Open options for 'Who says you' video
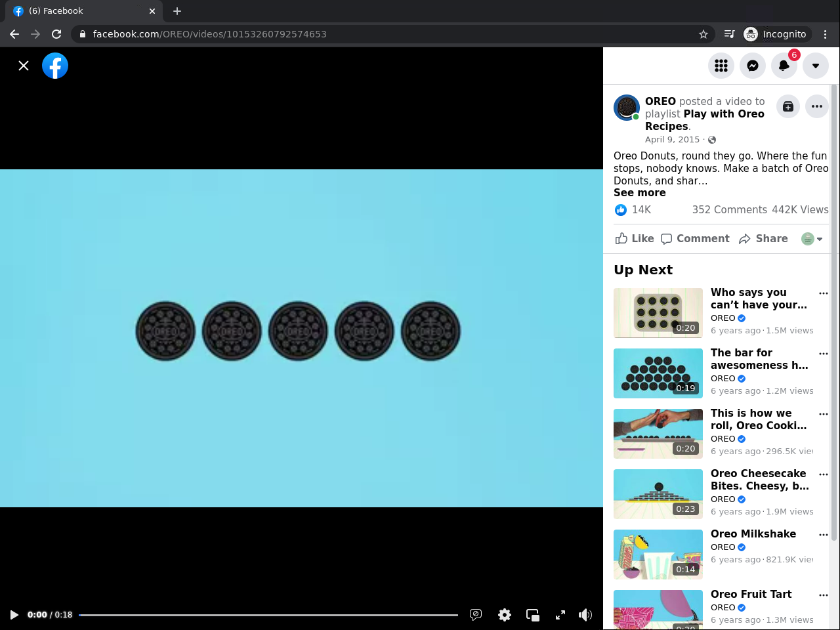840x630 pixels. [824, 293]
